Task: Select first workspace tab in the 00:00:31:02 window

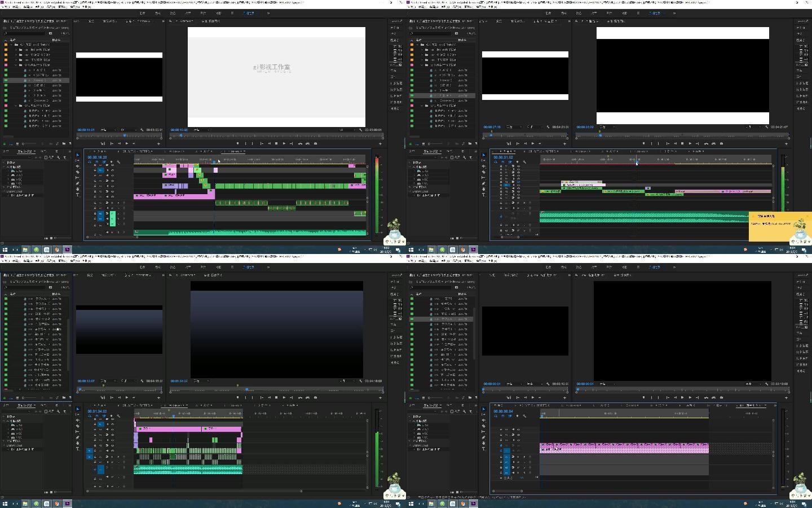Action: coord(549,13)
